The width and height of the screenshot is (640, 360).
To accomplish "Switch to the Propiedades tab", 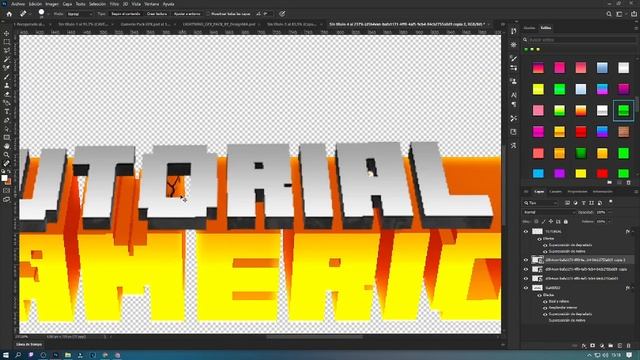I will [578, 191].
